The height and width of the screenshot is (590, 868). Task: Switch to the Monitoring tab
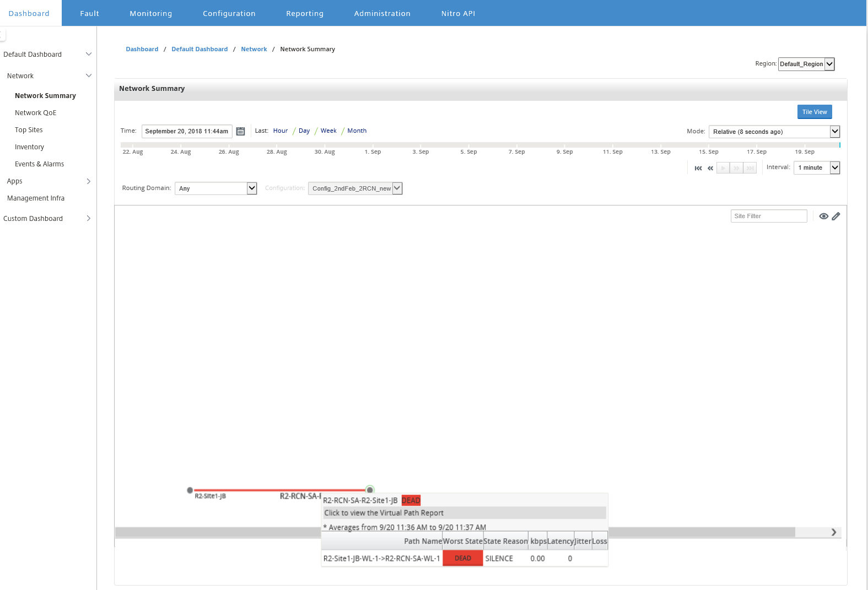click(151, 13)
